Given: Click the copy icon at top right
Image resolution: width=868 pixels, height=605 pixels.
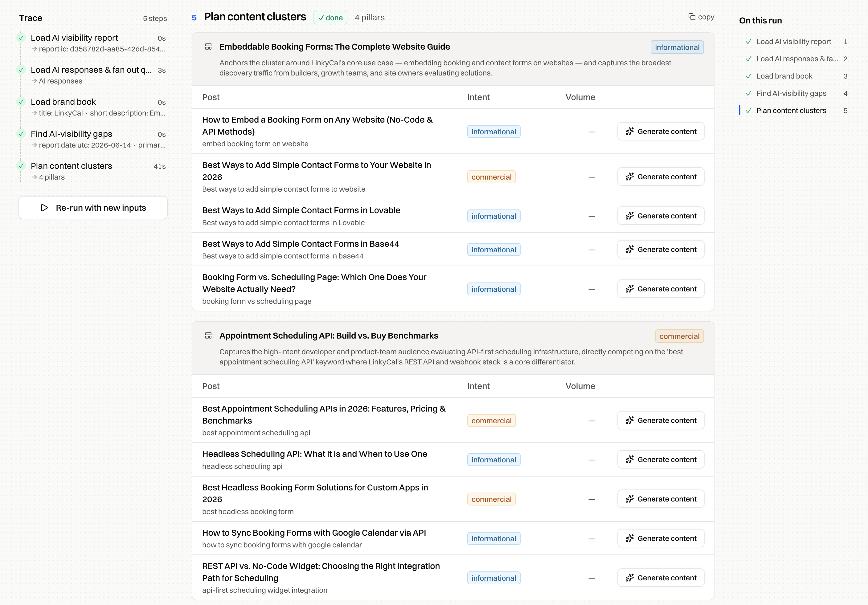Looking at the screenshot, I should (691, 17).
